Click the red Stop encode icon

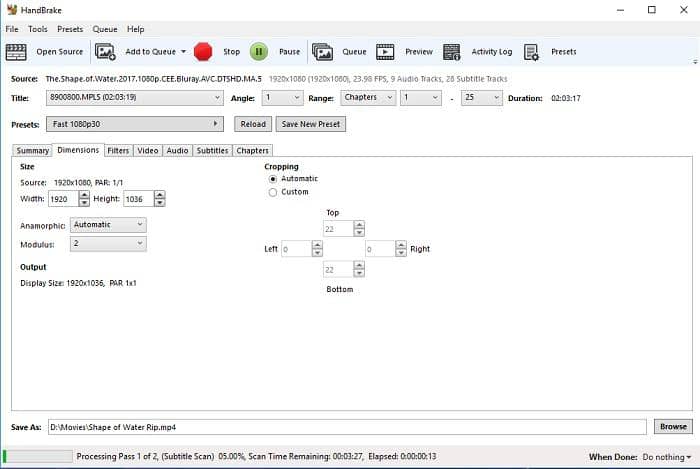(203, 52)
